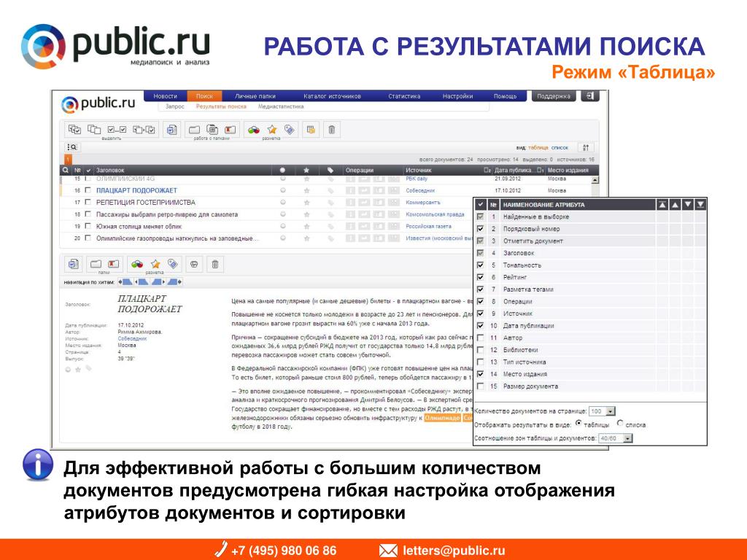Check the box for 'РЕПЕТИЦИЯ ГОСТЕПРИИМСТВА' row
747x560 pixels.
pos(88,202)
